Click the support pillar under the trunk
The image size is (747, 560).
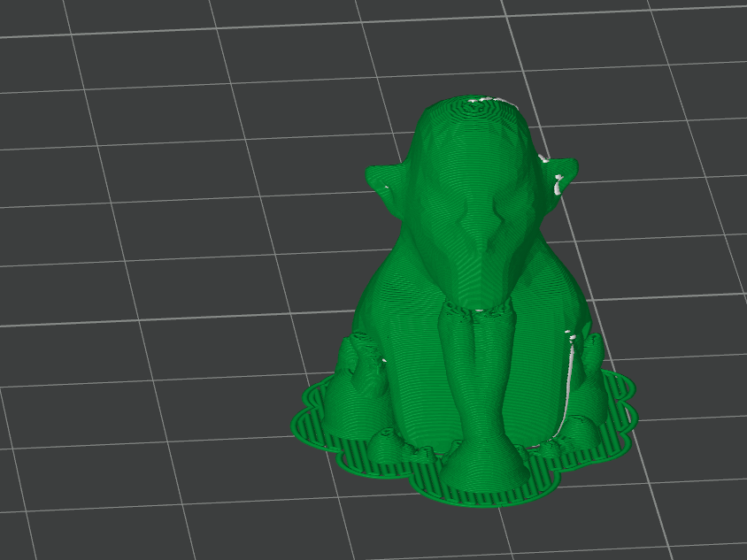click(482, 395)
